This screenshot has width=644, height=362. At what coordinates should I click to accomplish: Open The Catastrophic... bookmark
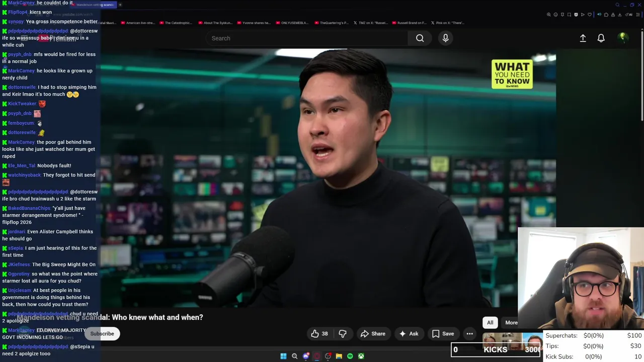click(176, 23)
